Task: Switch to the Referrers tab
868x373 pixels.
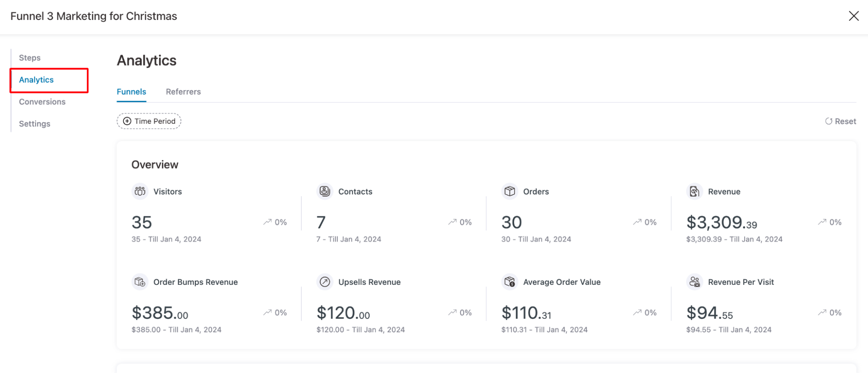Action: pos(183,92)
